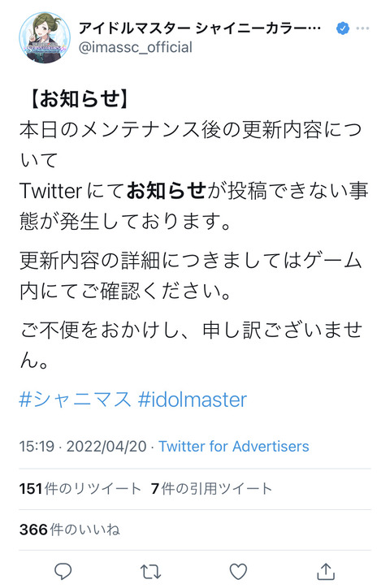Tap the 2022/04/20 post date
Image resolution: width=390 pixels, height=588 pixels.
106,446
